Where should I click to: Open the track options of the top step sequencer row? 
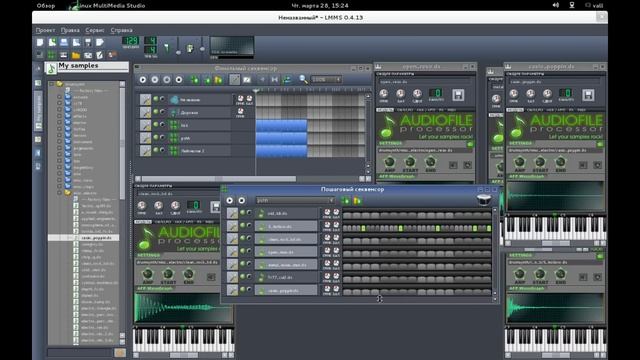tap(232, 213)
